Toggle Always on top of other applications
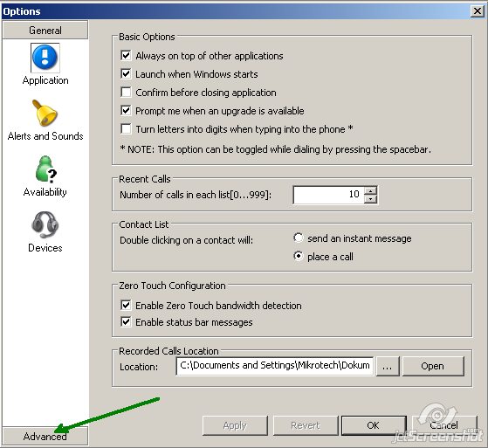 click(x=126, y=56)
